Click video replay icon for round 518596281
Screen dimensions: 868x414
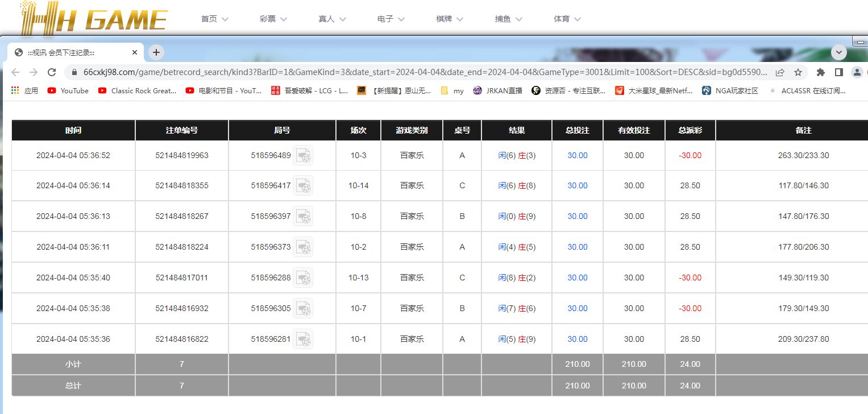(x=303, y=339)
